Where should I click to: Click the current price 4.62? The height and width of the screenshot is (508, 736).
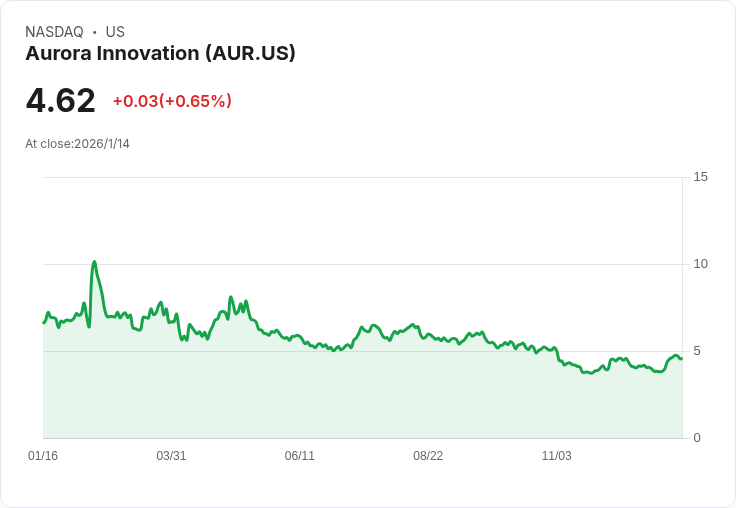(x=61, y=100)
